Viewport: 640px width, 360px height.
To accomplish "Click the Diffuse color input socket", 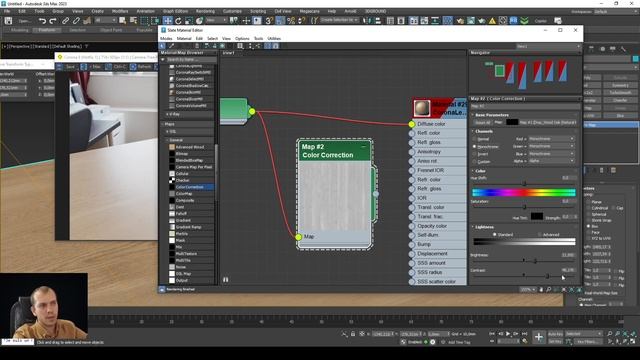I will pyautogui.click(x=411, y=124).
